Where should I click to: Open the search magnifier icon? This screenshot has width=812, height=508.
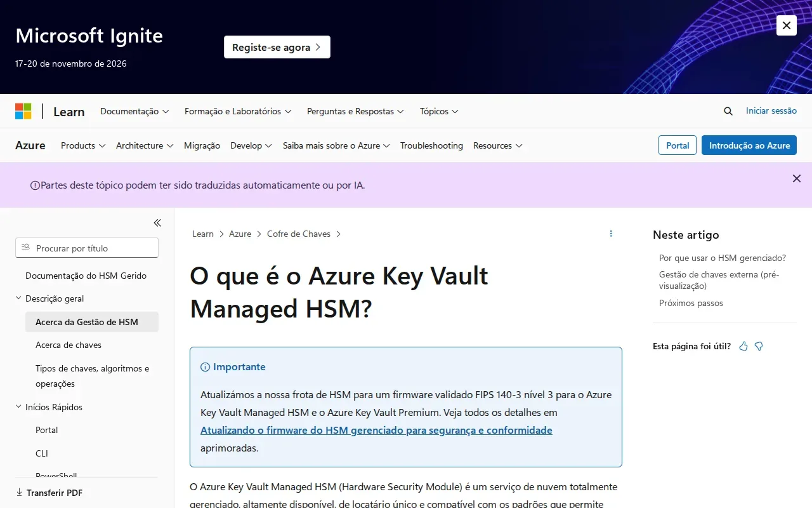pos(728,111)
